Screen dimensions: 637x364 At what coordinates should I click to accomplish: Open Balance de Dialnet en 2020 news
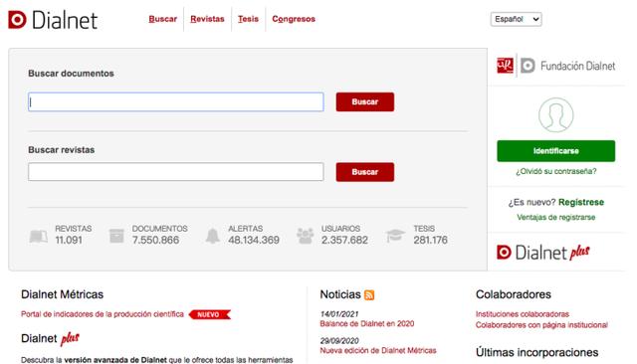tap(367, 323)
